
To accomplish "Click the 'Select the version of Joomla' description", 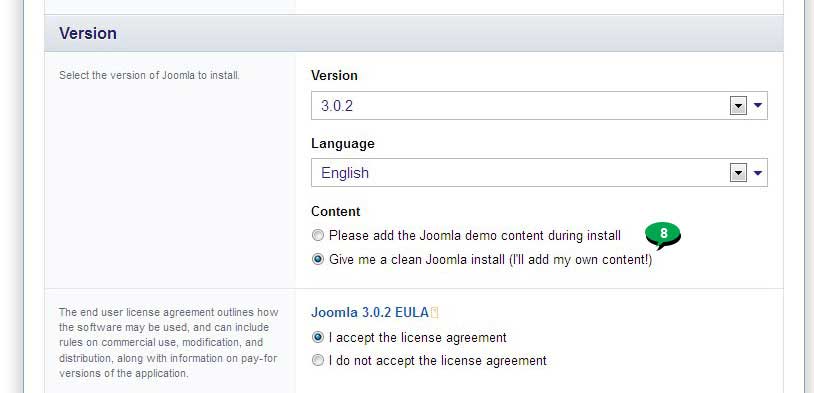I will (x=150, y=75).
